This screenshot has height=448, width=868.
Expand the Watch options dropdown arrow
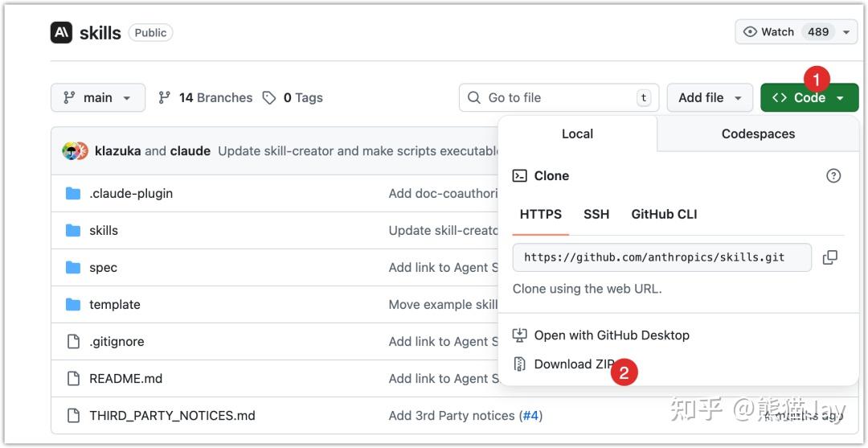(846, 32)
